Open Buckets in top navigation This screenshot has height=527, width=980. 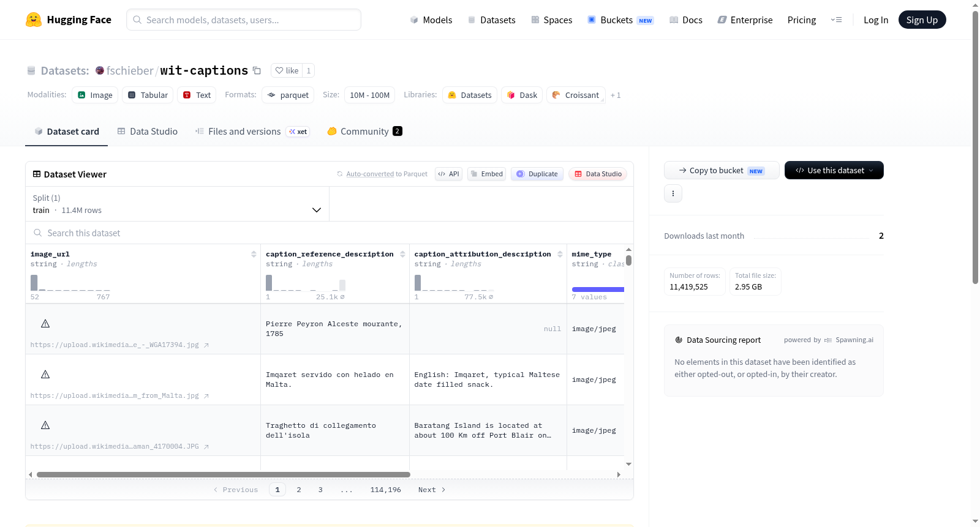point(620,20)
